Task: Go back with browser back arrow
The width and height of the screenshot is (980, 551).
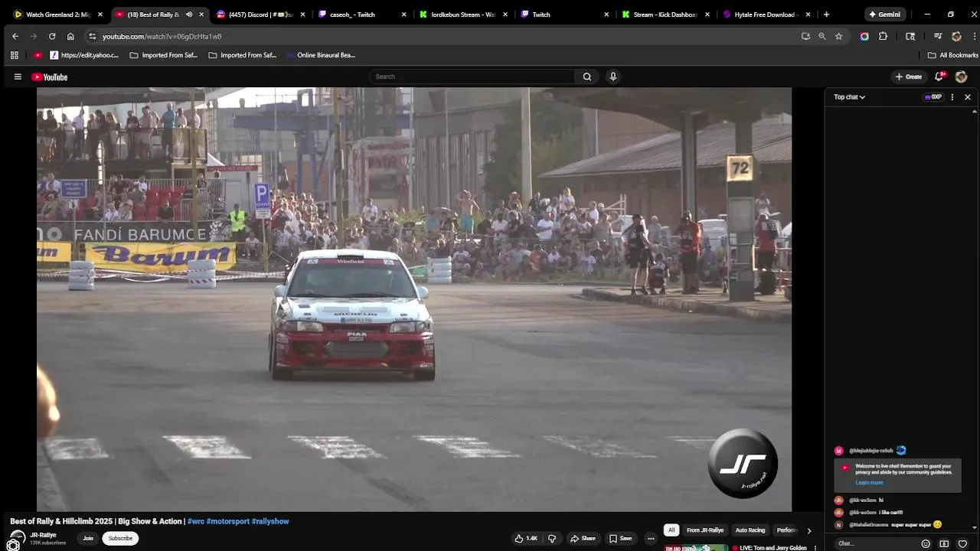Action: (x=15, y=36)
